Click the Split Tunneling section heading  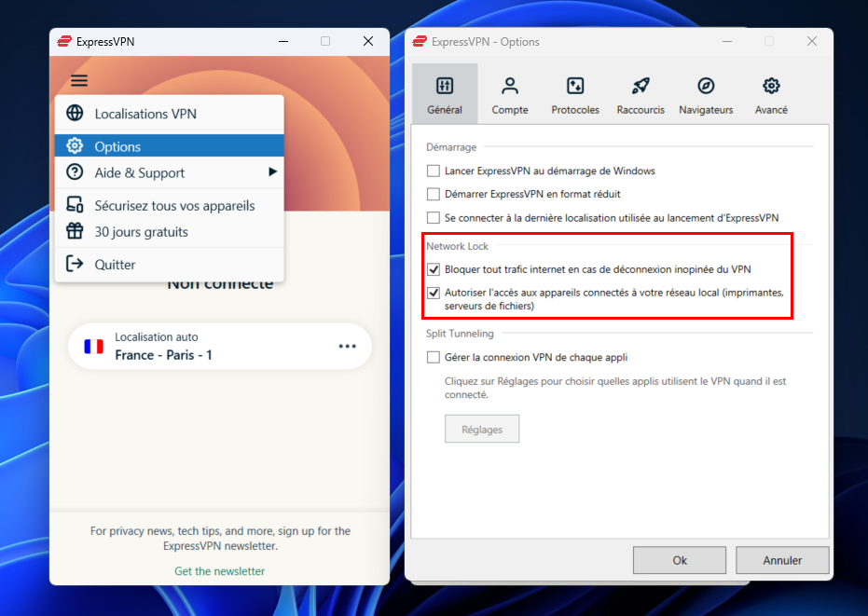coord(460,334)
